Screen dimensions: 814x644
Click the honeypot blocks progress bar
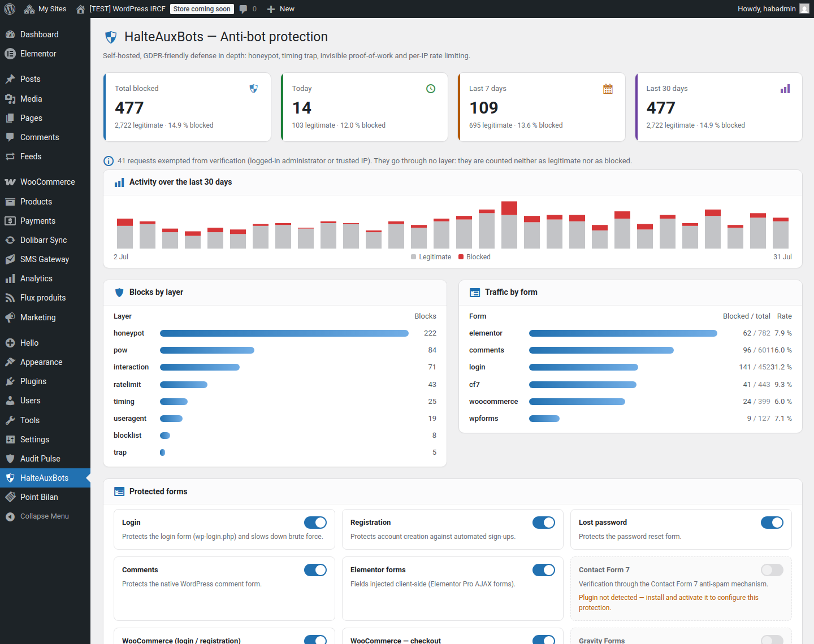tap(284, 333)
